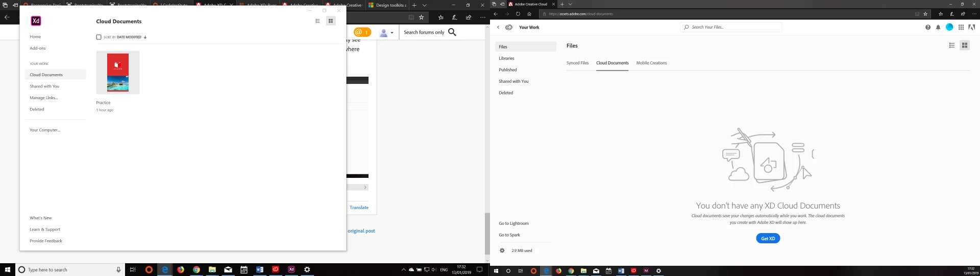Click home icon in right browser toolbar
The height and width of the screenshot is (276, 980).
pyautogui.click(x=529, y=14)
